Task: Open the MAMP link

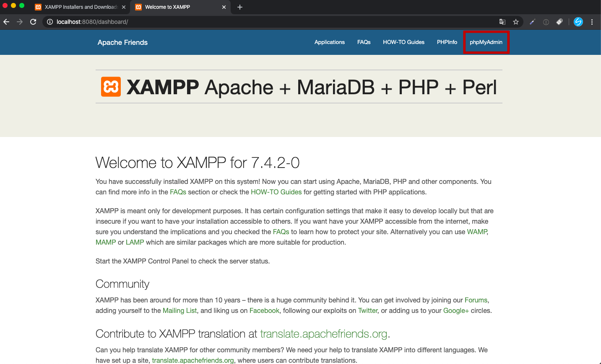Action: pos(106,242)
